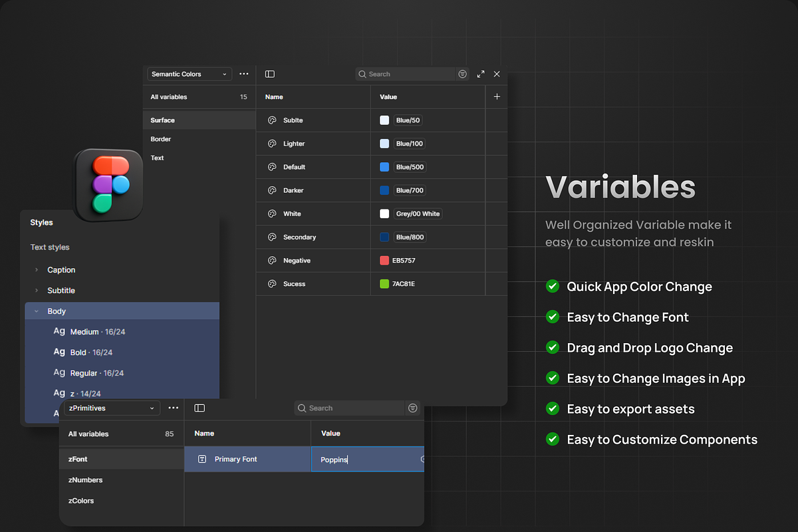
Task: Click the palette icon of Lighter variable
Action: point(272,144)
